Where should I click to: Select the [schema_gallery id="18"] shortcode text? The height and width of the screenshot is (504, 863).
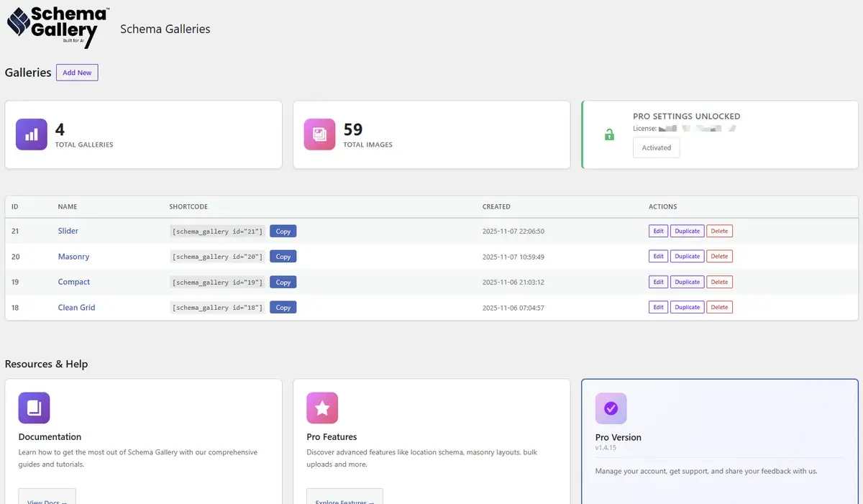click(x=217, y=307)
